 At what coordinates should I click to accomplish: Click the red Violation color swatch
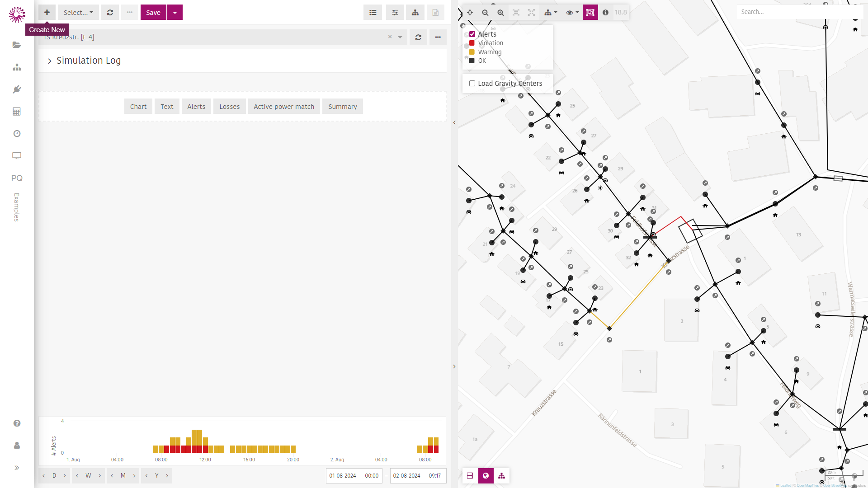pyautogui.click(x=472, y=43)
